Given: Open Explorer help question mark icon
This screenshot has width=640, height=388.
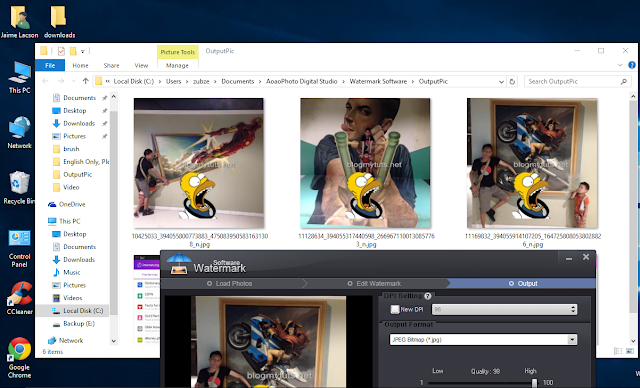Looking at the screenshot, I should pos(632,65).
